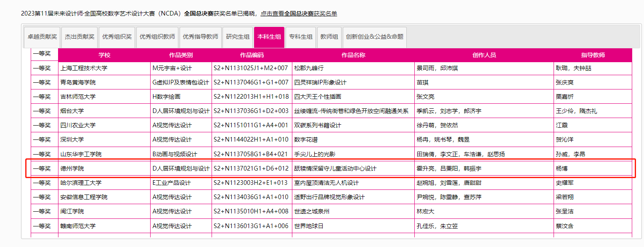
Task: Click the 点击查看全国总决赛获奖名单 link
Action: [299, 13]
